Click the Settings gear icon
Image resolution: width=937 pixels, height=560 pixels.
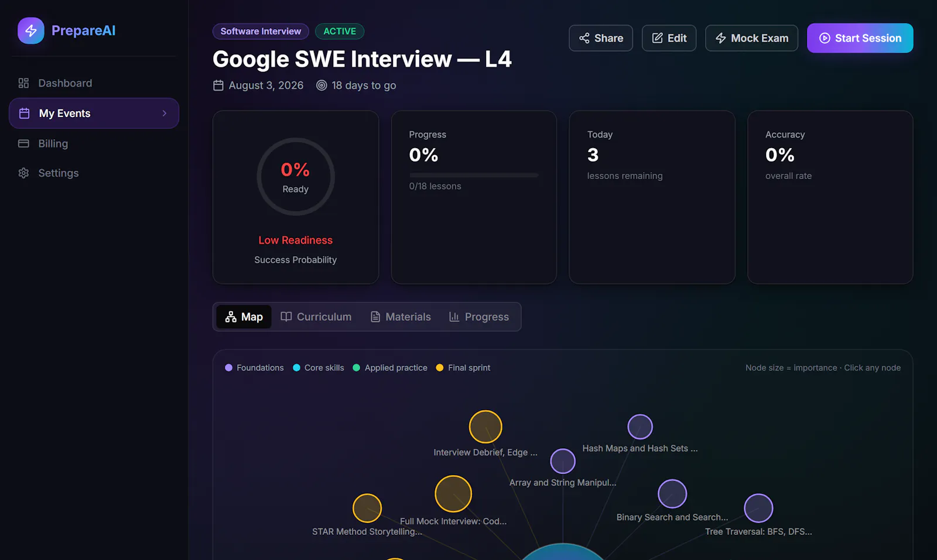(23, 173)
